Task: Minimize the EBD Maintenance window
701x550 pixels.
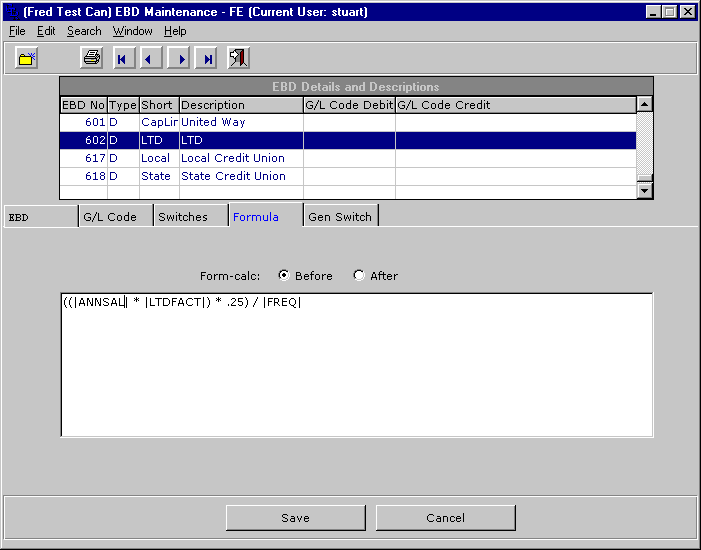Action: tap(653, 12)
